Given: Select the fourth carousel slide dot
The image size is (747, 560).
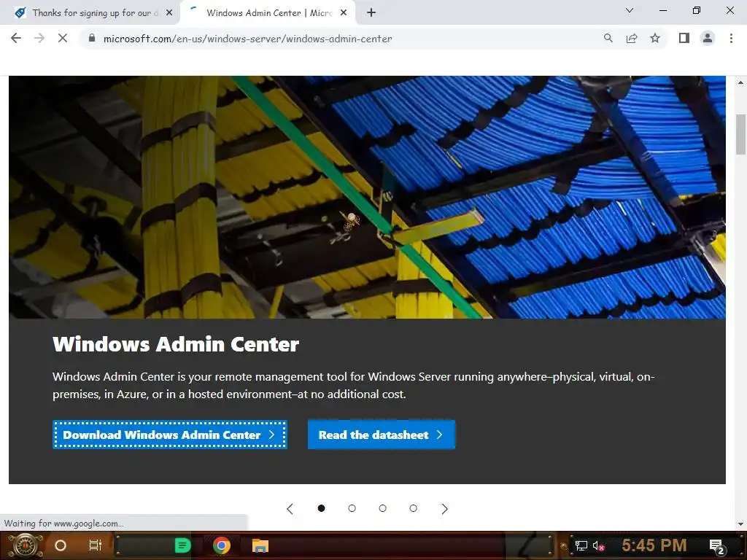Looking at the screenshot, I should [x=413, y=508].
